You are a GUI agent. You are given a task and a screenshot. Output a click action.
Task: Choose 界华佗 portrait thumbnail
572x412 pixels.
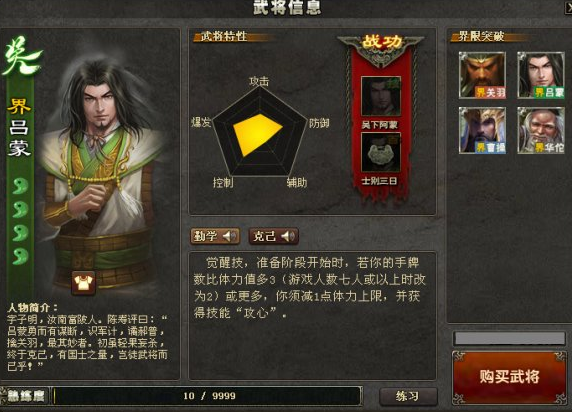pyautogui.click(x=541, y=130)
